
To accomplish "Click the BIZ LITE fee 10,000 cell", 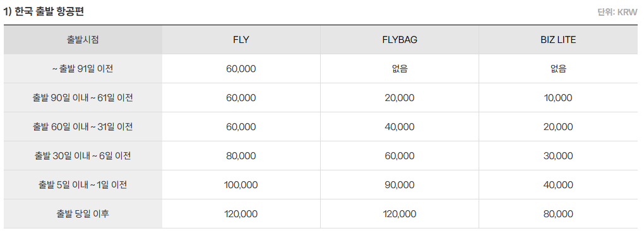I will click(x=558, y=98).
